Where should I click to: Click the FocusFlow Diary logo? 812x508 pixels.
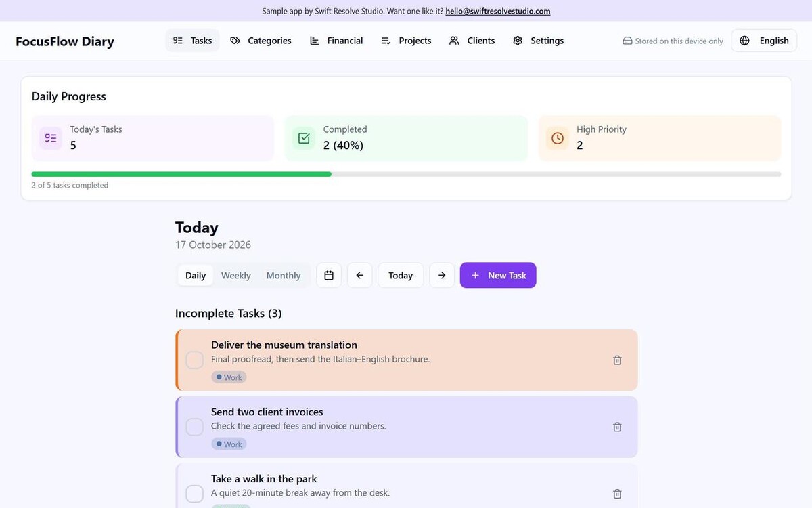[65, 41]
